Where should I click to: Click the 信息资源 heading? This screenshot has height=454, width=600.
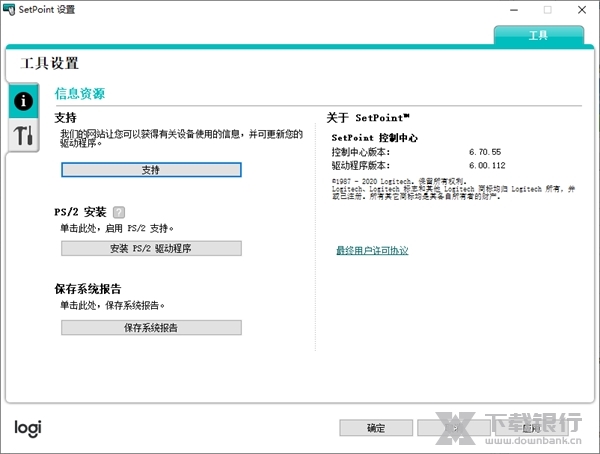click(x=80, y=94)
